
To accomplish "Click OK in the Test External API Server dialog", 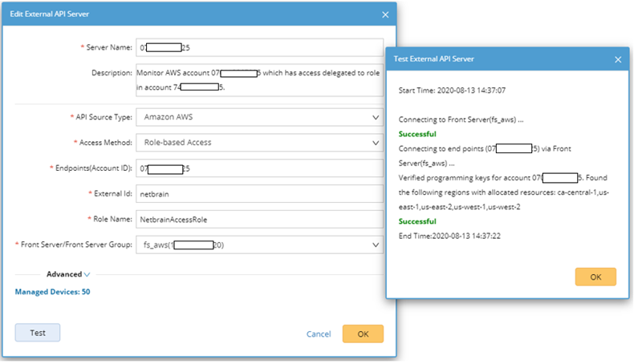I will point(595,277).
